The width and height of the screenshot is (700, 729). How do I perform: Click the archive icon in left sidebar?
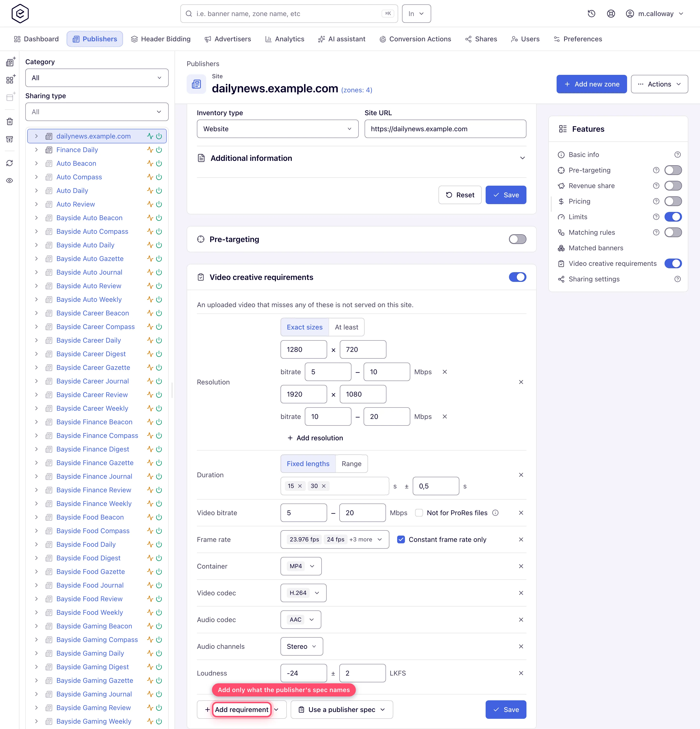(x=10, y=139)
